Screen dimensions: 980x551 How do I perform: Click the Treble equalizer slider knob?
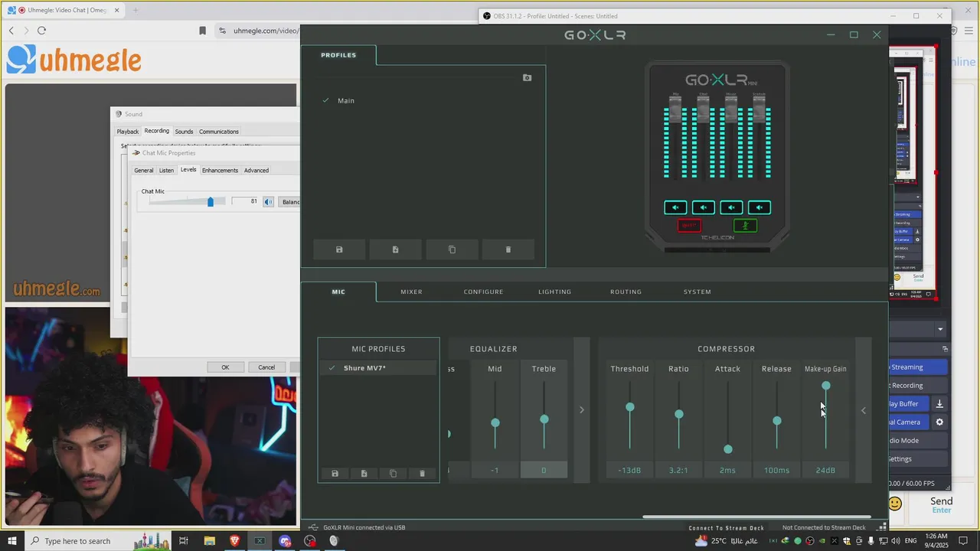click(x=544, y=419)
